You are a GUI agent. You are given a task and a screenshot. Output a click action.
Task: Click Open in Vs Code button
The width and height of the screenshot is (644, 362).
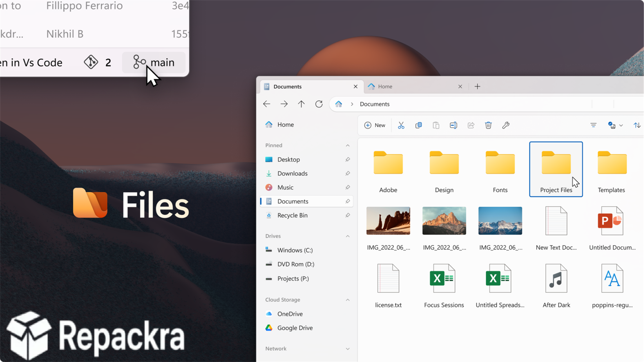[x=31, y=63]
